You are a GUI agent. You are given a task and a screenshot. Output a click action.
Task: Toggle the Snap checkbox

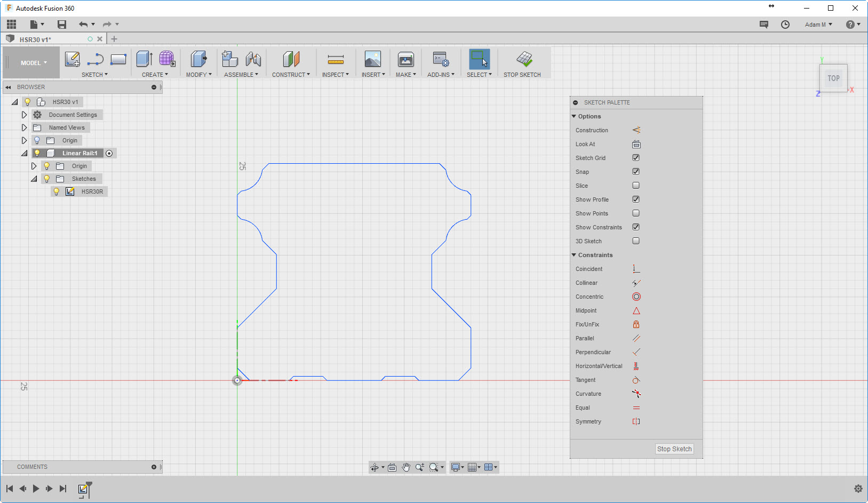(x=636, y=172)
